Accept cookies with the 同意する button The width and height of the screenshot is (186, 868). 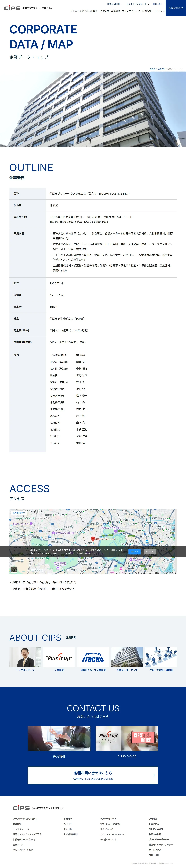[x=135, y=552]
